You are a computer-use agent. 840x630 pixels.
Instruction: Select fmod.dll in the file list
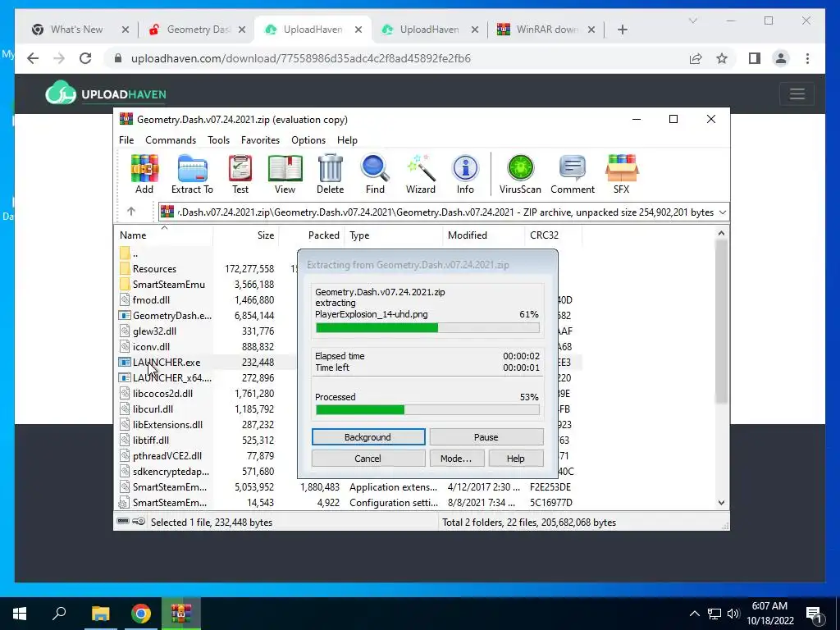pos(151,300)
